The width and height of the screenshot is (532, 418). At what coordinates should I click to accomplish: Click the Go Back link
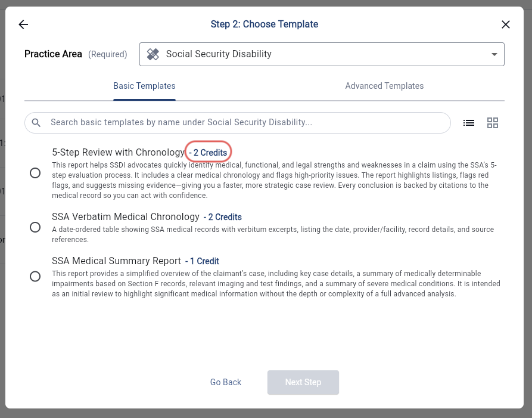pos(226,382)
